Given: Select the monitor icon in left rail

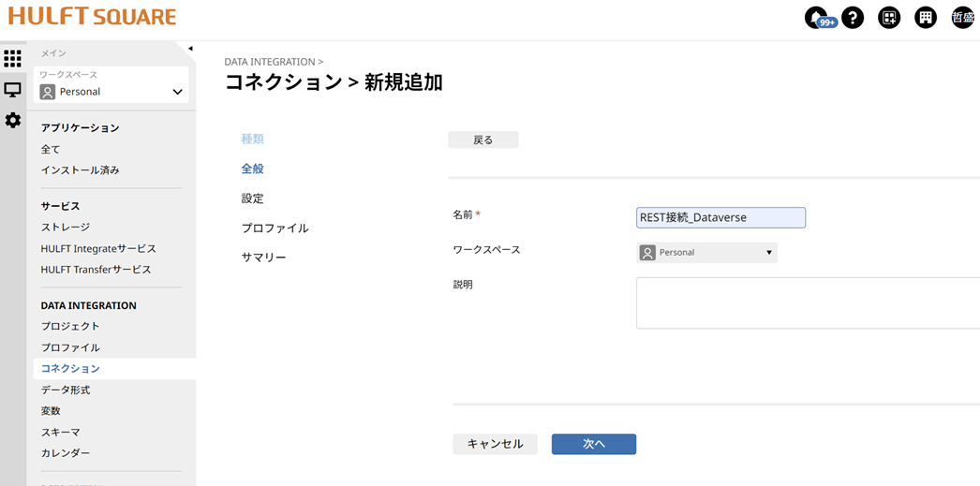Looking at the screenshot, I should click(12, 89).
